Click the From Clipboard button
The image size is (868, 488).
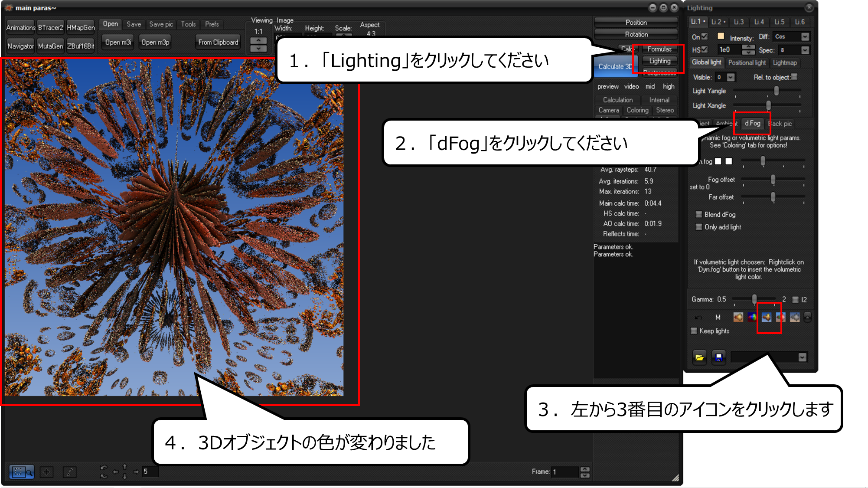[218, 42]
